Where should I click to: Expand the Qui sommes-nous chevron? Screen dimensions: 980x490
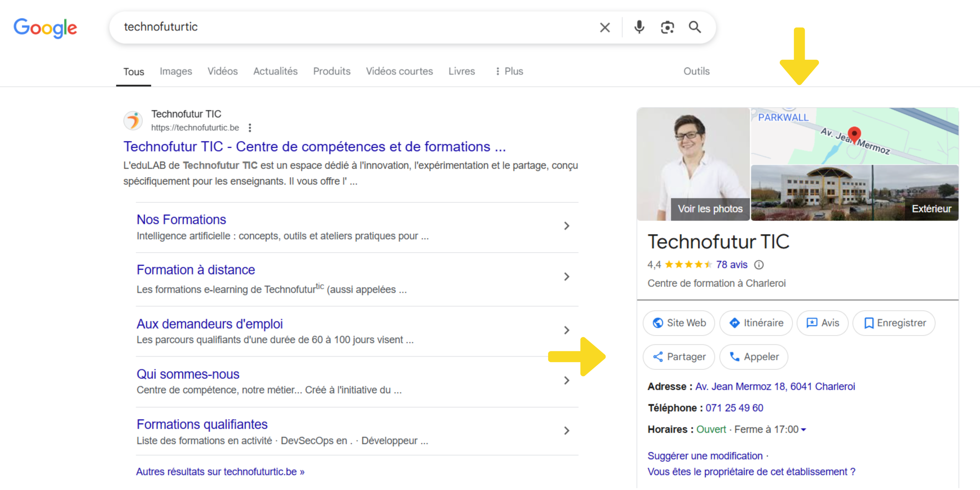pyautogui.click(x=567, y=380)
